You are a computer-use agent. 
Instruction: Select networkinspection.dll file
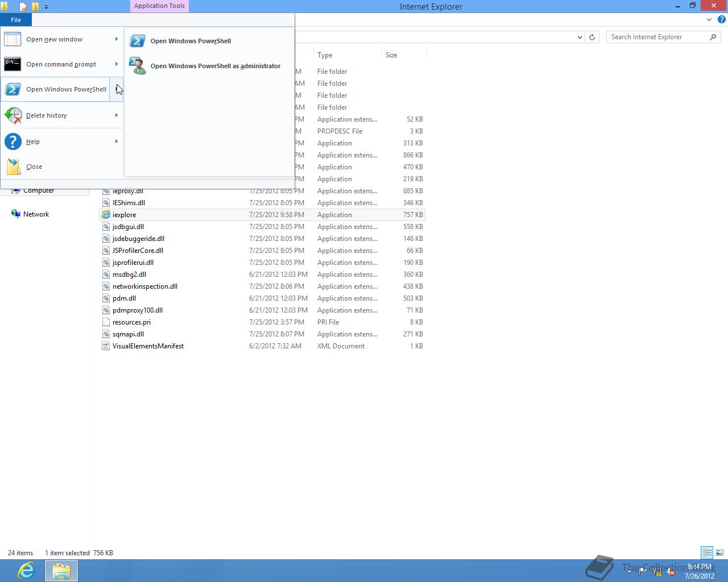145,286
